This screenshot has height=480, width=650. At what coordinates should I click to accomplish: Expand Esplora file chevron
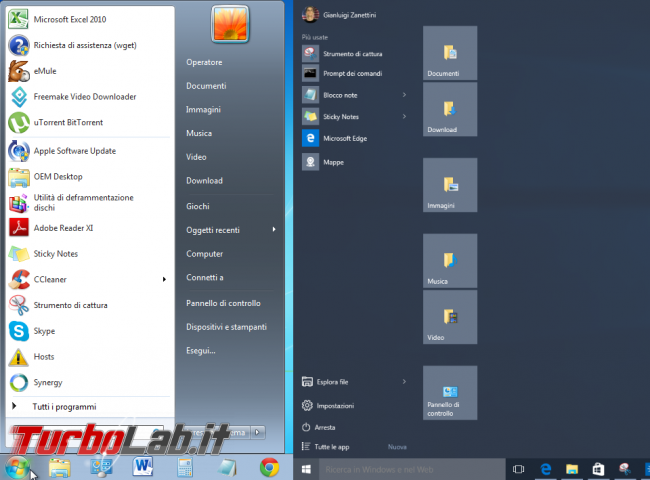coord(404,382)
